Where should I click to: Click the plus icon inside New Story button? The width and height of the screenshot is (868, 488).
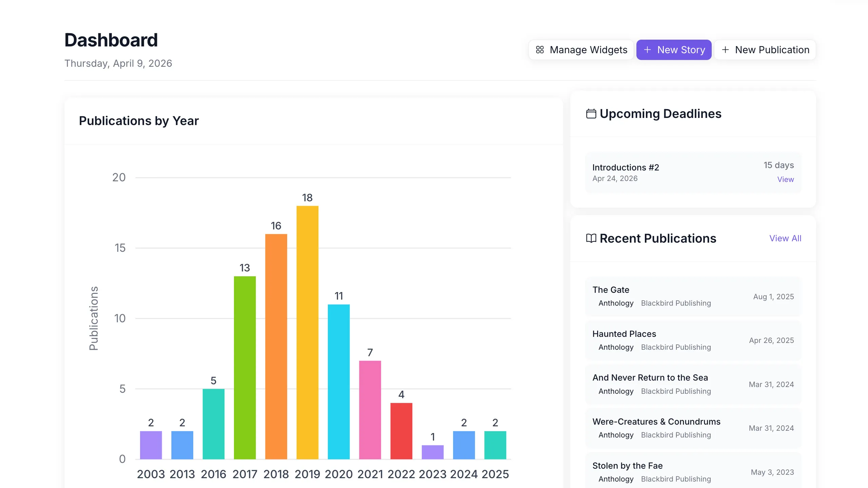[x=648, y=49]
